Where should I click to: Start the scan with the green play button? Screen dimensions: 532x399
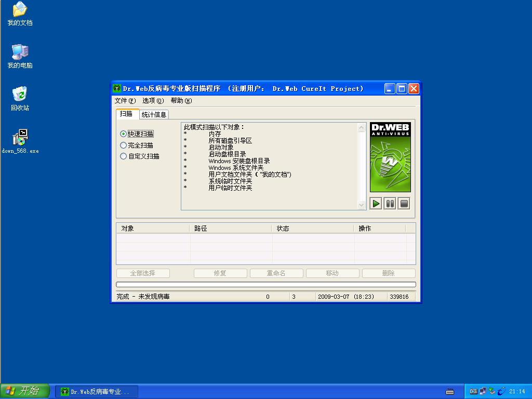[x=376, y=204]
